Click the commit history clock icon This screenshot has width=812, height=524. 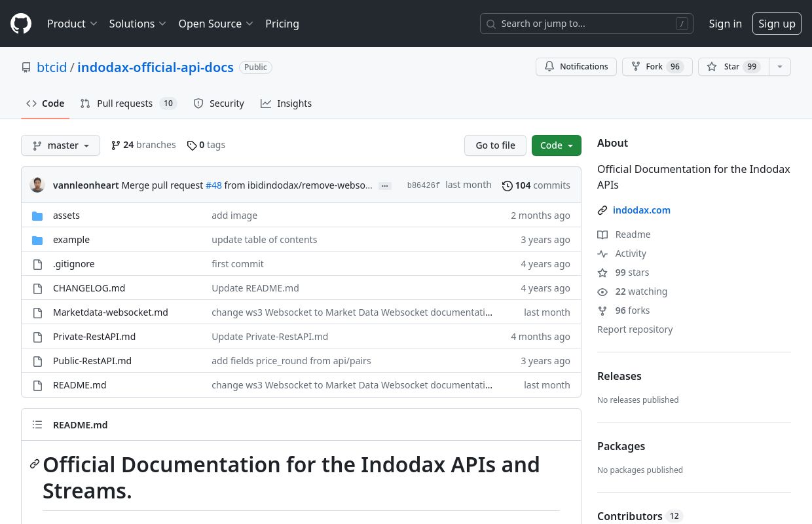tap(507, 186)
